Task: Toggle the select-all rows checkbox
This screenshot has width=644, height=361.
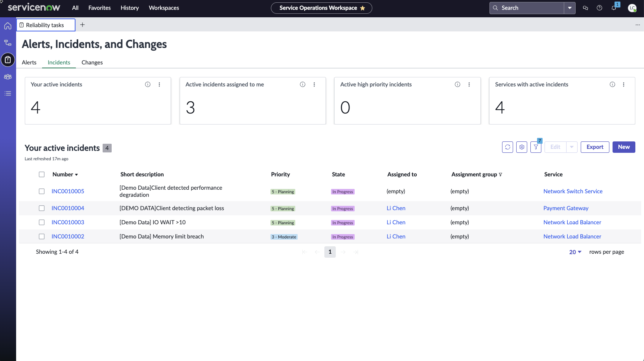Action: [x=42, y=174]
